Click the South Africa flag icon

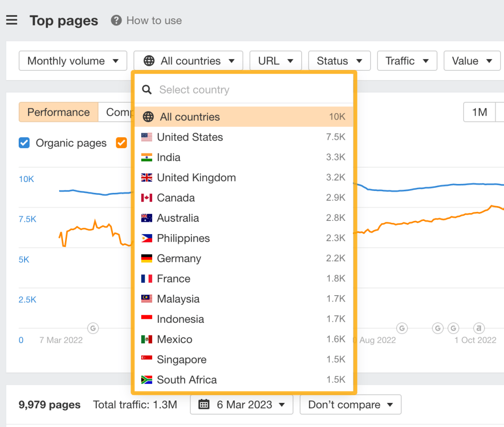(146, 380)
